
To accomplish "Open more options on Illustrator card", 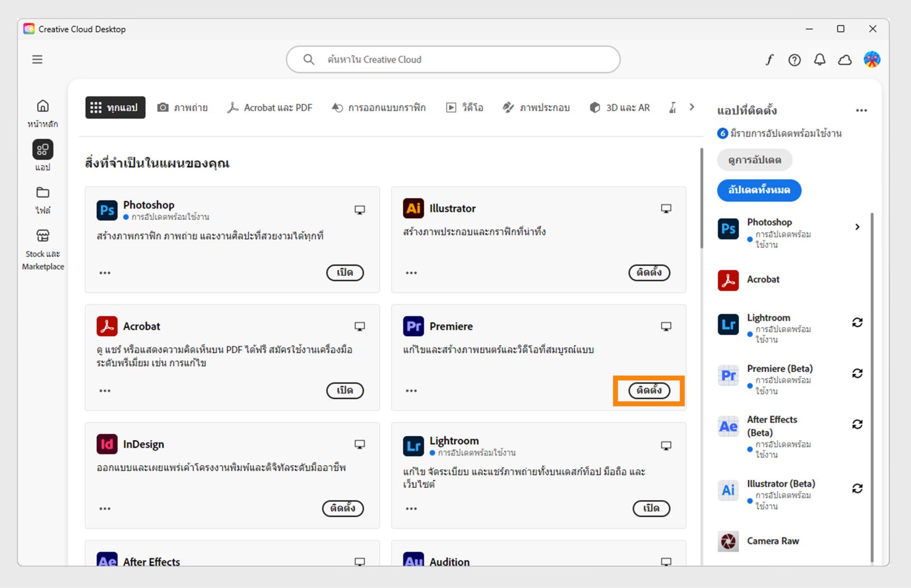I will click(x=411, y=273).
